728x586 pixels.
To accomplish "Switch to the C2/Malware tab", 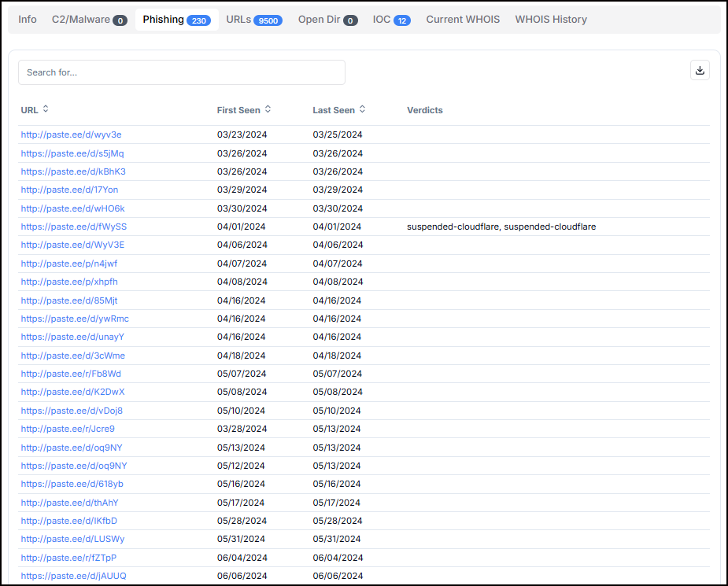I will [89, 20].
